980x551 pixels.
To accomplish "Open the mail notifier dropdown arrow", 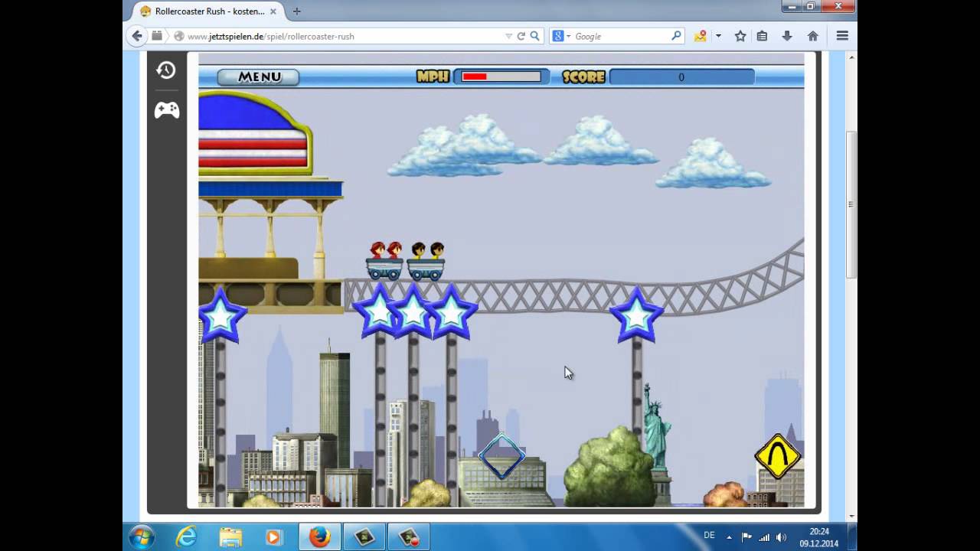I will point(717,36).
